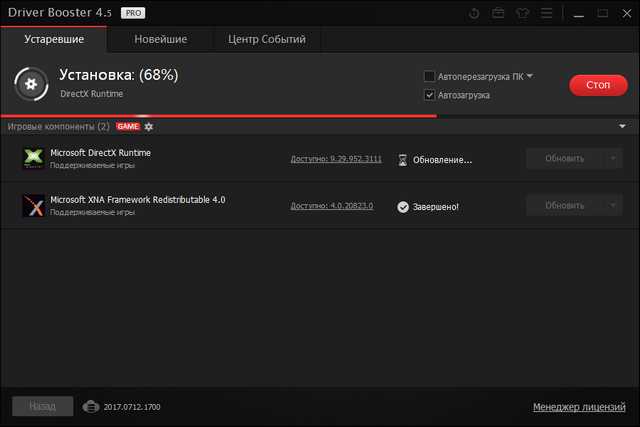Uncheck the Автозагрузка checkbox
The image size is (640, 427).
(429, 95)
